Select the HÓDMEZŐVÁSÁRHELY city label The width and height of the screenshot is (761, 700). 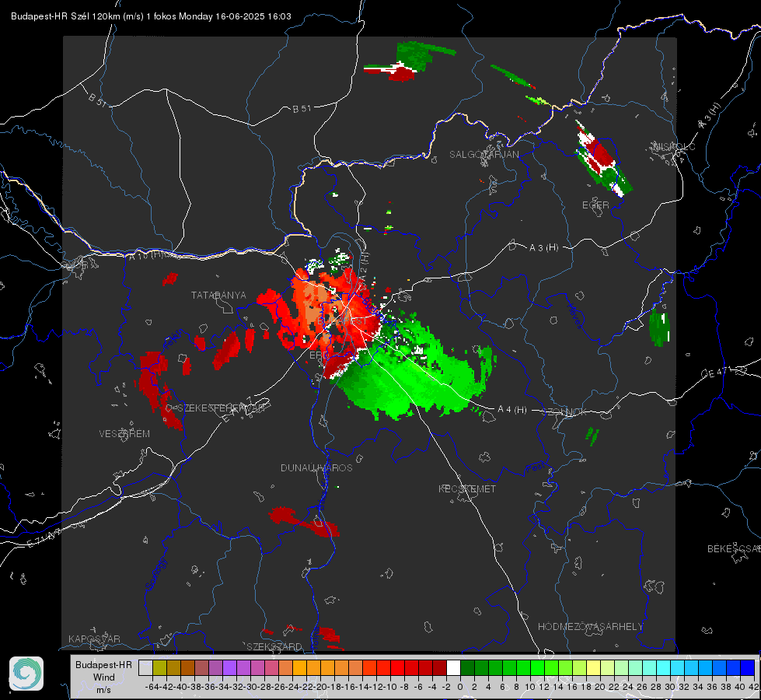click(590, 627)
